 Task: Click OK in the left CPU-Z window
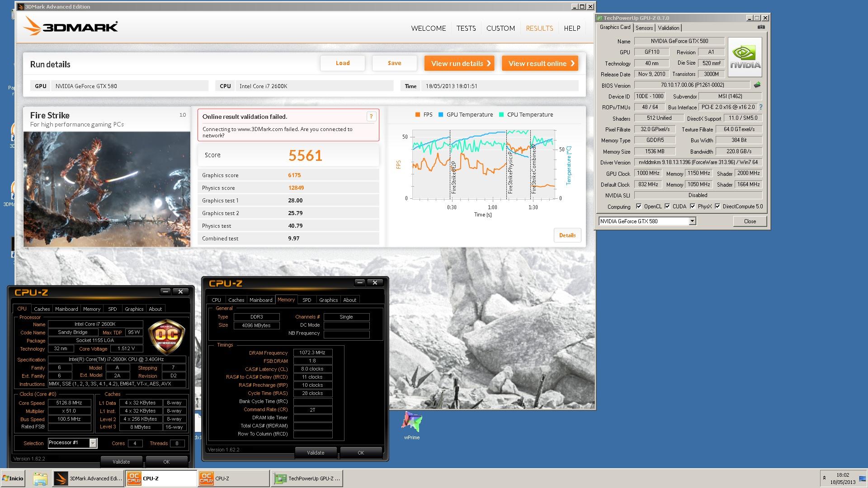pos(166,462)
